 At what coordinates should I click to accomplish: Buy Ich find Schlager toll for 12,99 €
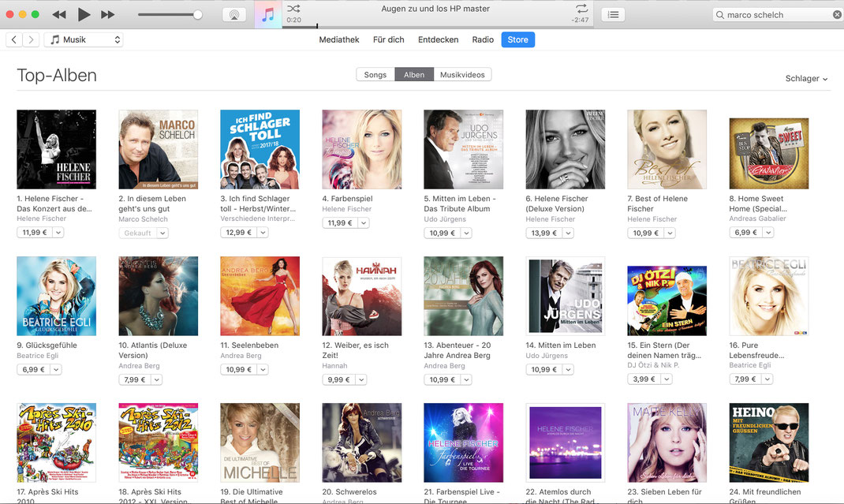(238, 233)
